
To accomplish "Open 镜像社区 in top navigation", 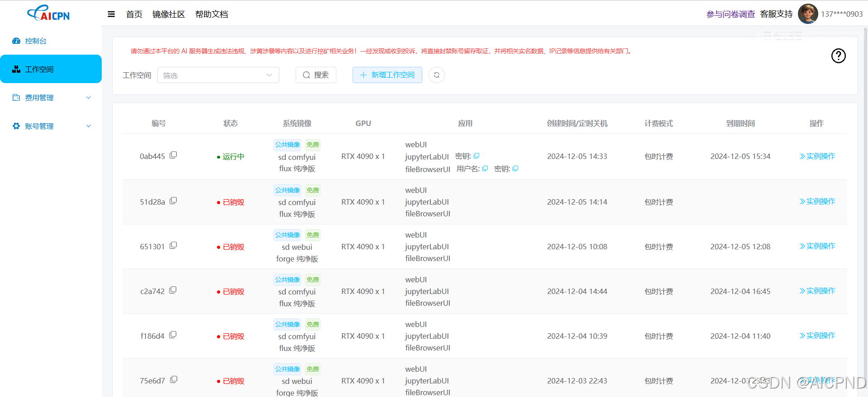I will coord(169,14).
